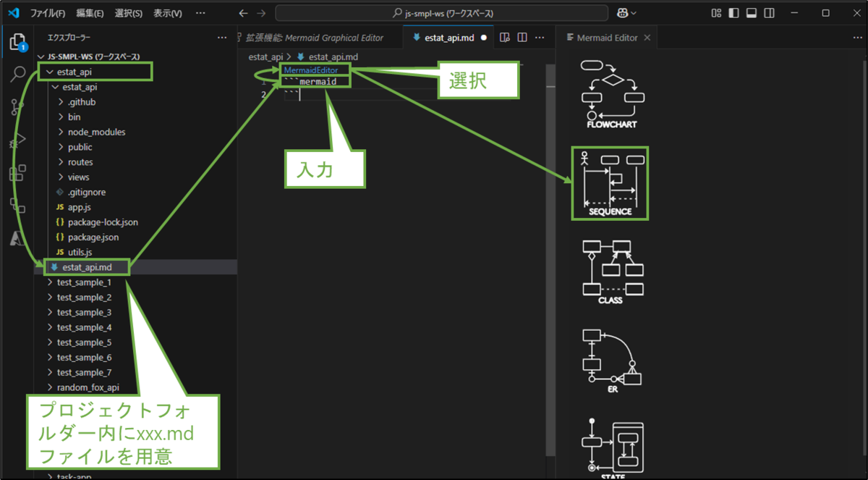Screen dimensions: 868x480
Task: Open the .gitignore file
Action: pyautogui.click(x=86, y=193)
